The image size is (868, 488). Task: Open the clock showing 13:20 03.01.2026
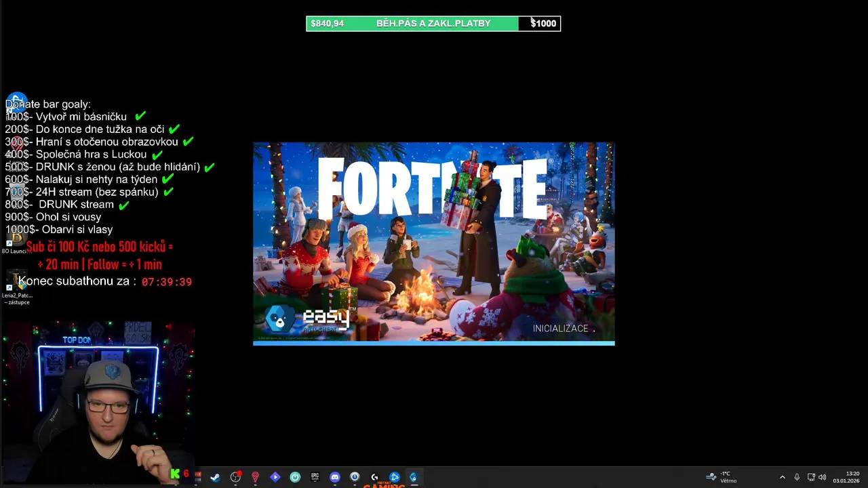click(x=846, y=477)
